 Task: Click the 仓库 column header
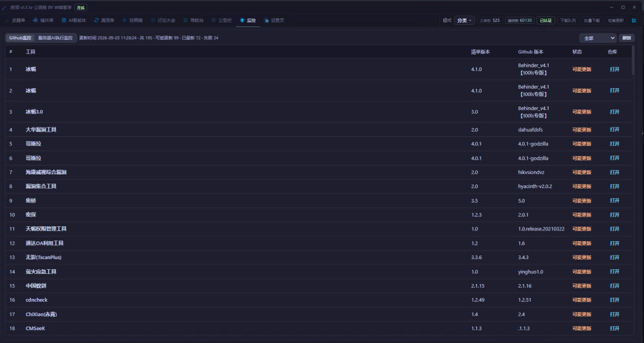[x=612, y=52]
